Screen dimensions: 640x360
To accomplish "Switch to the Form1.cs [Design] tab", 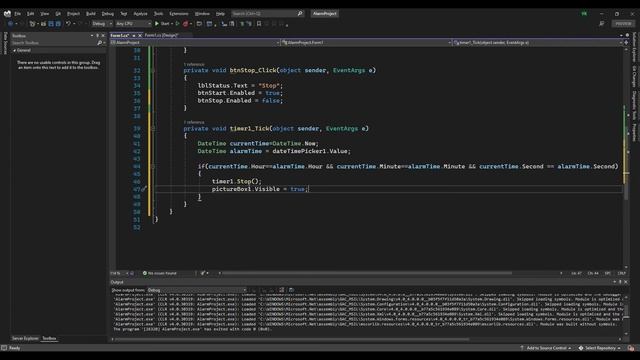I will tap(161, 36).
